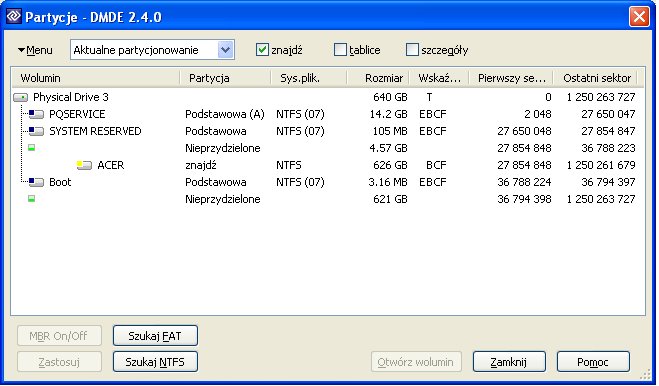Image resolution: width=659 pixels, height=386 pixels.
Task: Open the Aktualne partycjonowanie combo box arrow
Action: pyautogui.click(x=226, y=50)
